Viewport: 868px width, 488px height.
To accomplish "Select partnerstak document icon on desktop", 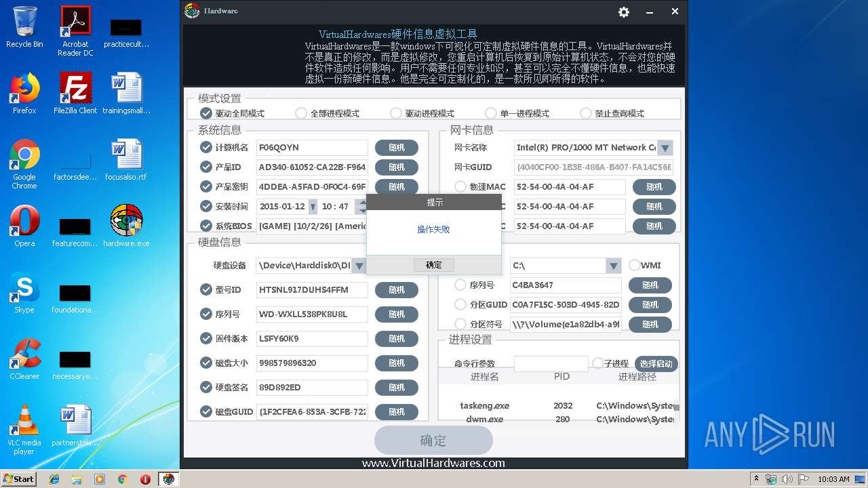I will point(75,426).
